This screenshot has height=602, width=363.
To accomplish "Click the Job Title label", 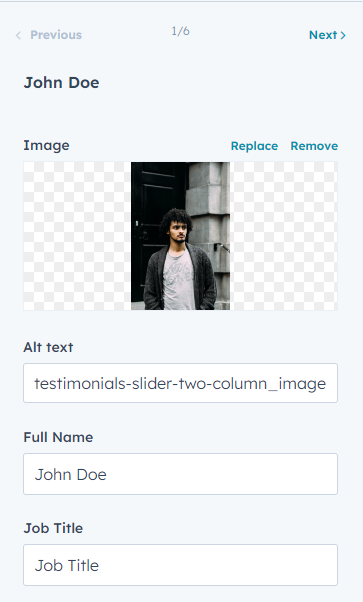I will (53, 528).
